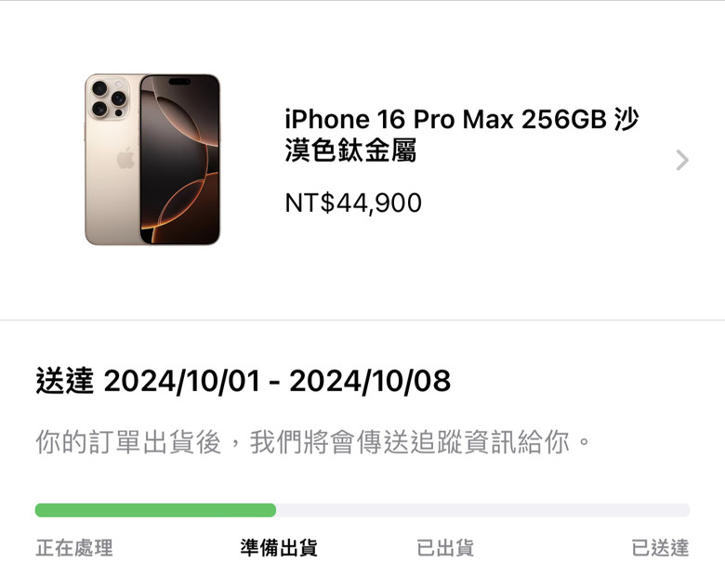Tap the iPhone 16 Pro Max product image

152,160
